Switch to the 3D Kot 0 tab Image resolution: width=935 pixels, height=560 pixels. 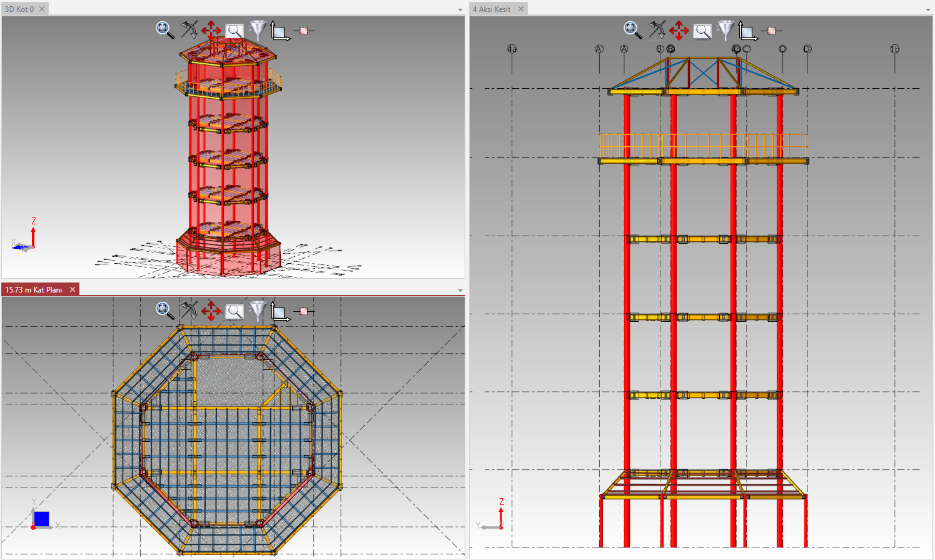(19, 9)
